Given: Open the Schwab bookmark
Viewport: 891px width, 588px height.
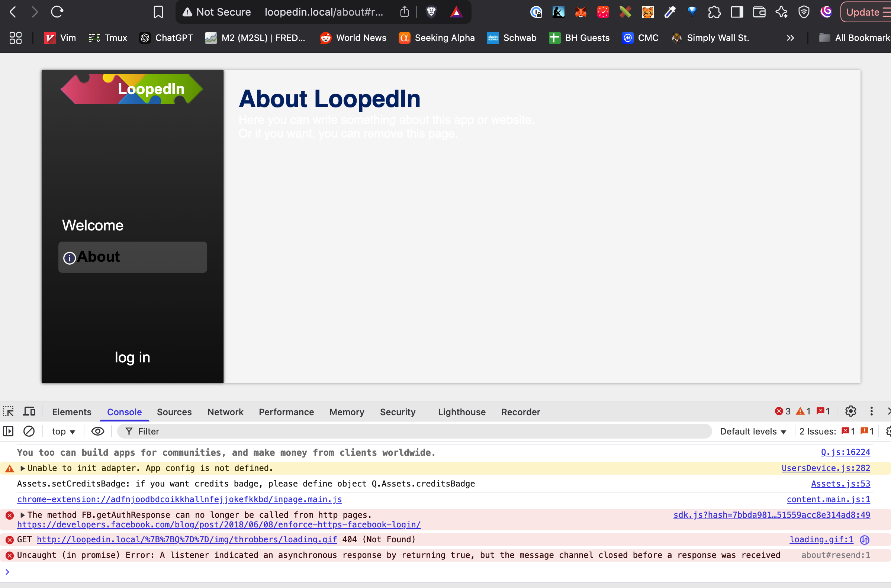Looking at the screenshot, I should point(512,38).
